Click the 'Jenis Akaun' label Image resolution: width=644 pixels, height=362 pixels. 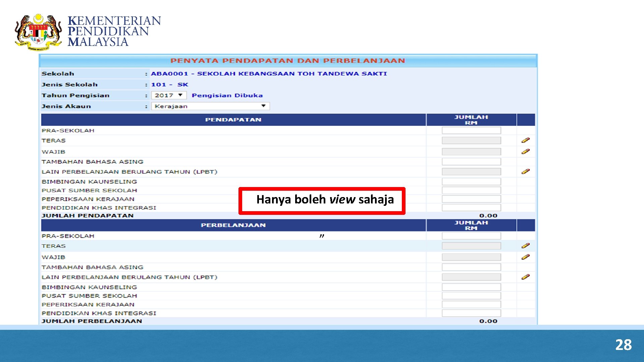[66, 106]
